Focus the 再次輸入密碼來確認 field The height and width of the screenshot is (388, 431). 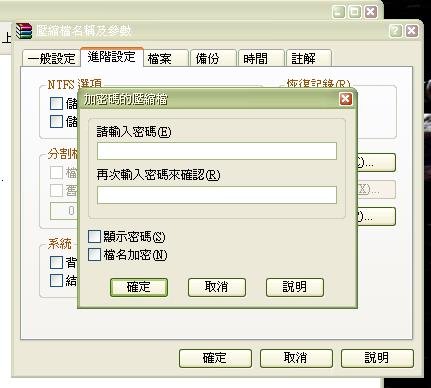(217, 195)
